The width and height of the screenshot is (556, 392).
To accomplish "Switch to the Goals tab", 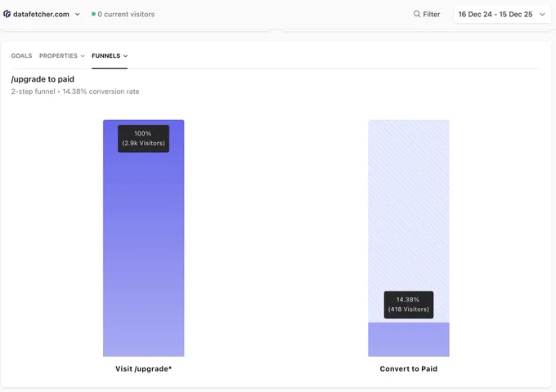I will [x=21, y=56].
